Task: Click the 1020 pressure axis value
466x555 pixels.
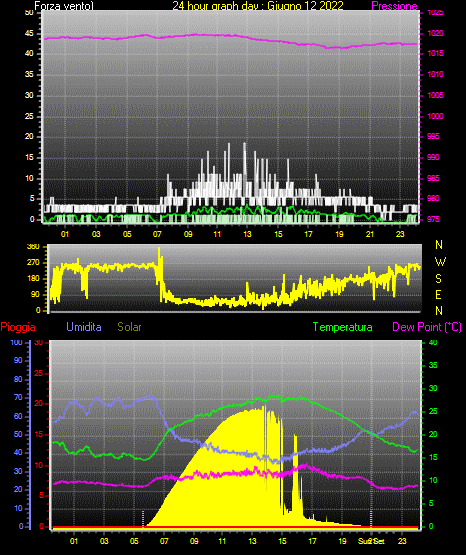Action: coord(435,33)
